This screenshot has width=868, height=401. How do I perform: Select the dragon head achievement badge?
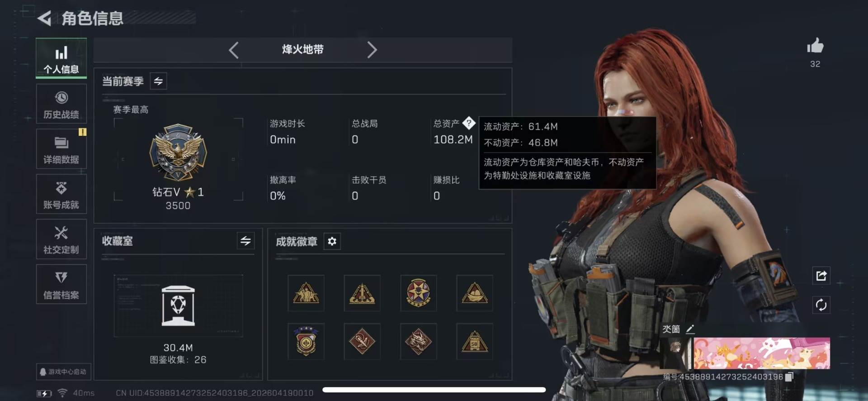[418, 342]
